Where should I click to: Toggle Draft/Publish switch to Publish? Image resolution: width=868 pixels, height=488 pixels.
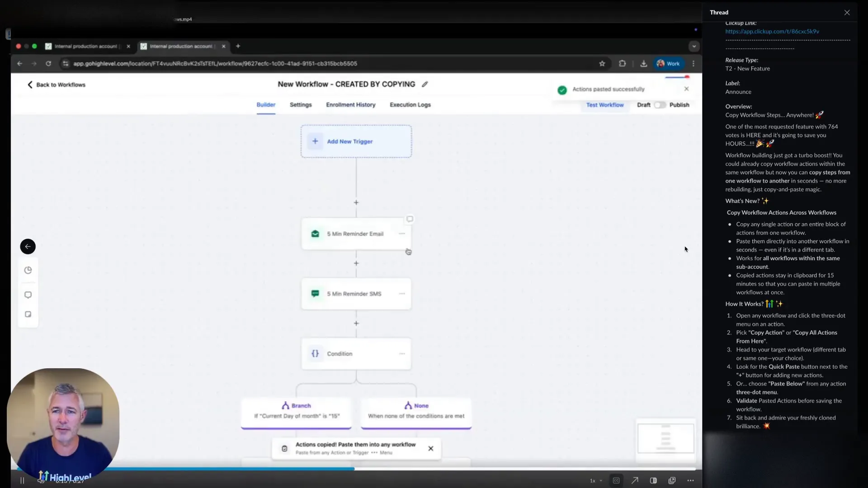coord(660,105)
